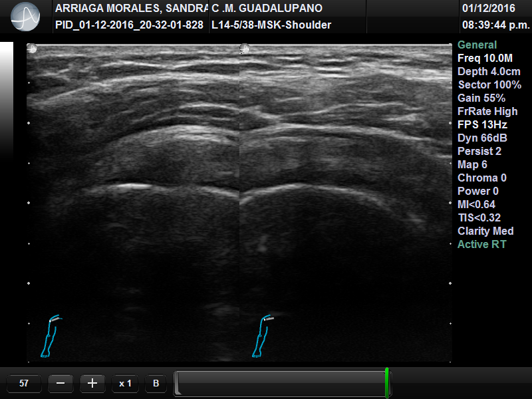532x399 pixels.
Task: Select the Gain 55% parameter
Action: pos(481,98)
